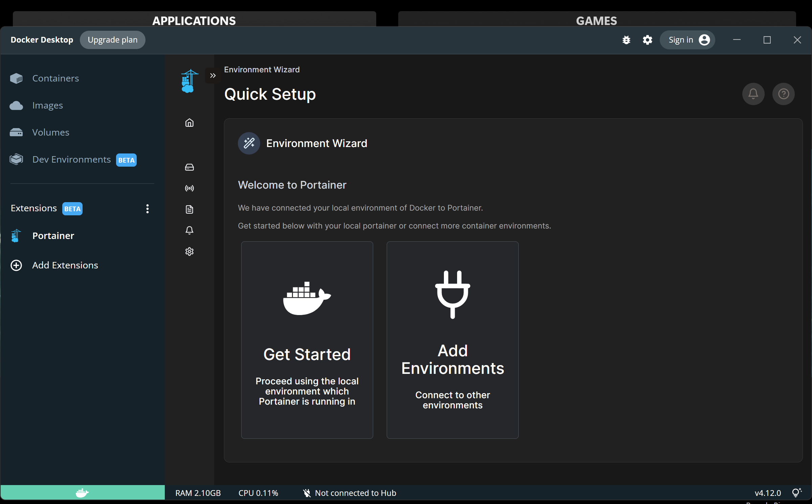Expand Portainer sidebar with double chevron
This screenshot has height=504, width=812.
(x=212, y=75)
